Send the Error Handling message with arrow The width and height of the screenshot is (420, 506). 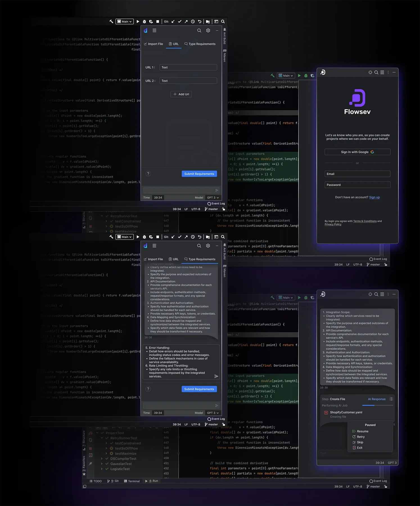216,376
